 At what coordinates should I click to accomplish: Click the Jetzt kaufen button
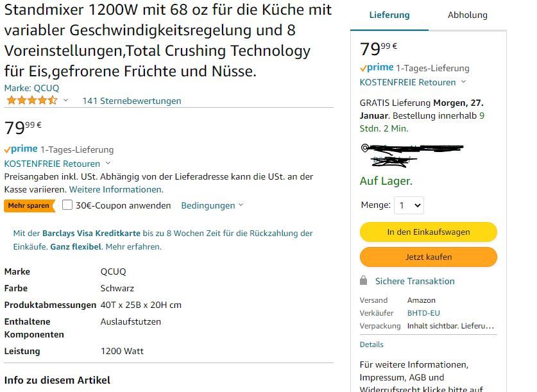click(429, 257)
